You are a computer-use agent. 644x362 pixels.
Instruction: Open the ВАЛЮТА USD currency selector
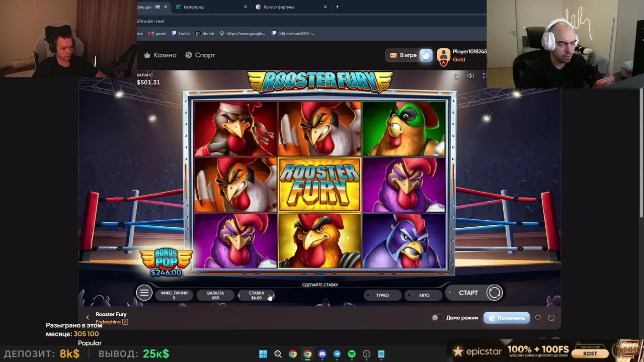215,295
